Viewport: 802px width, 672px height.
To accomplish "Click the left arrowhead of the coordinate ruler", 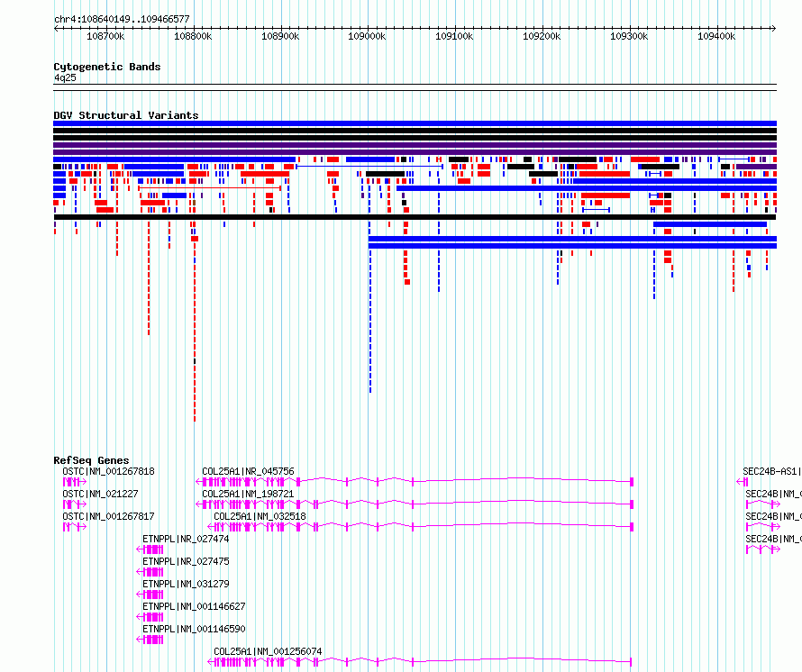I will 56,28.
